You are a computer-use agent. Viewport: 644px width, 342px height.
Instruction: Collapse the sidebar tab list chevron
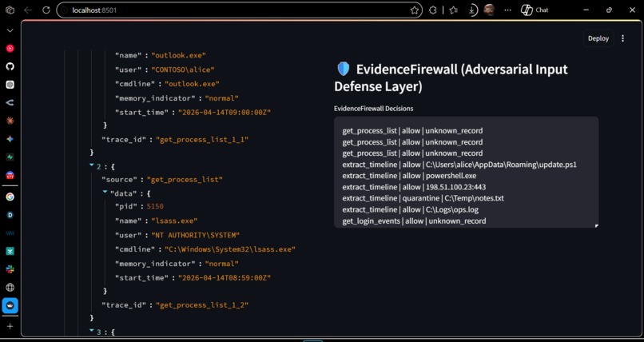tap(10, 30)
